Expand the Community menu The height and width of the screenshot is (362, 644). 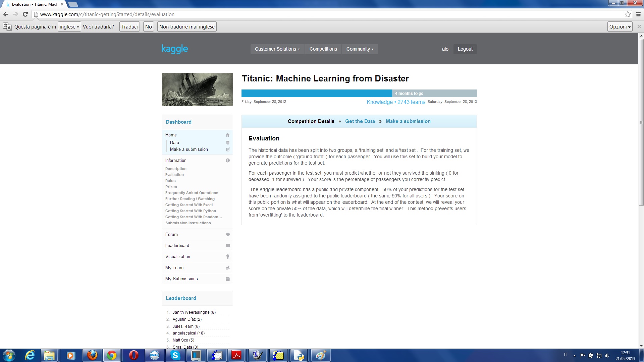[360, 49]
